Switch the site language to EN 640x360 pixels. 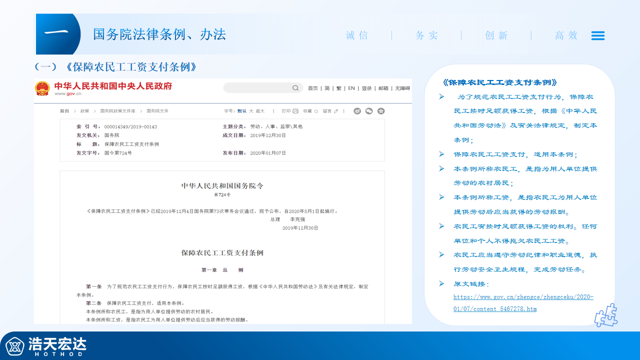351,88
